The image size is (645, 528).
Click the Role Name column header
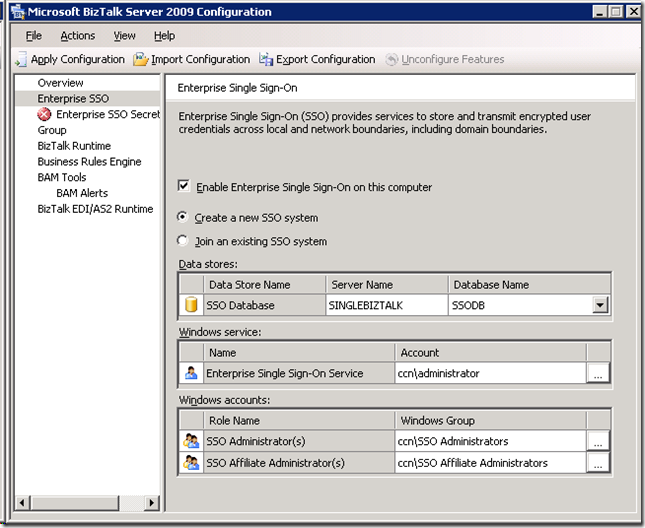299,420
